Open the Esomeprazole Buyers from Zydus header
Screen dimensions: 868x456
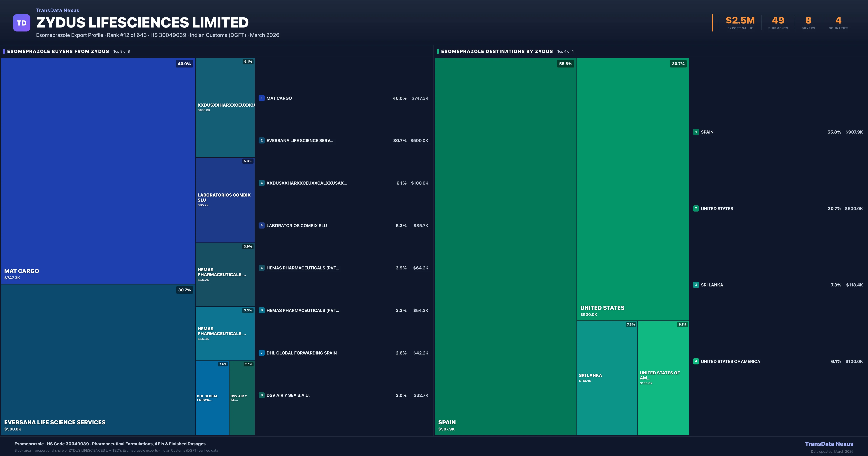point(58,51)
